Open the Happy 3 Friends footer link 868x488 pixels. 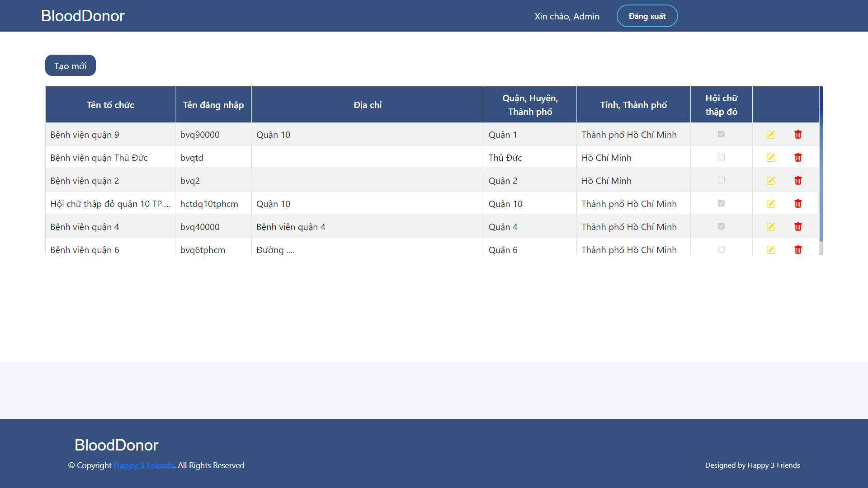click(x=144, y=465)
